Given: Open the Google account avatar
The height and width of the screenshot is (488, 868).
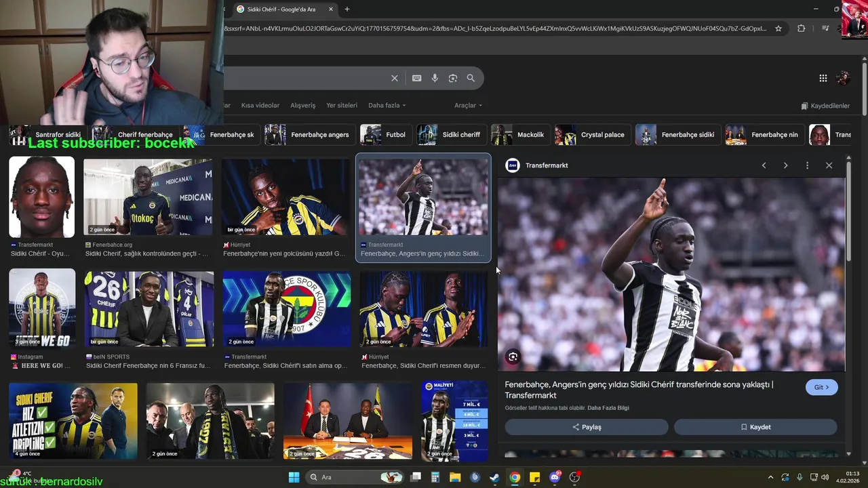Looking at the screenshot, I should [x=844, y=78].
